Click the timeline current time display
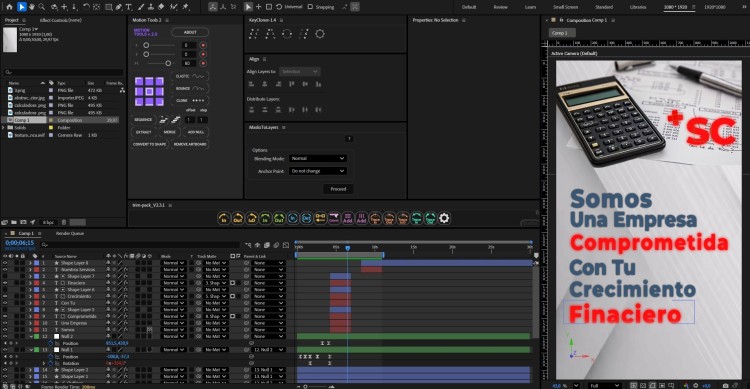 click(x=20, y=243)
